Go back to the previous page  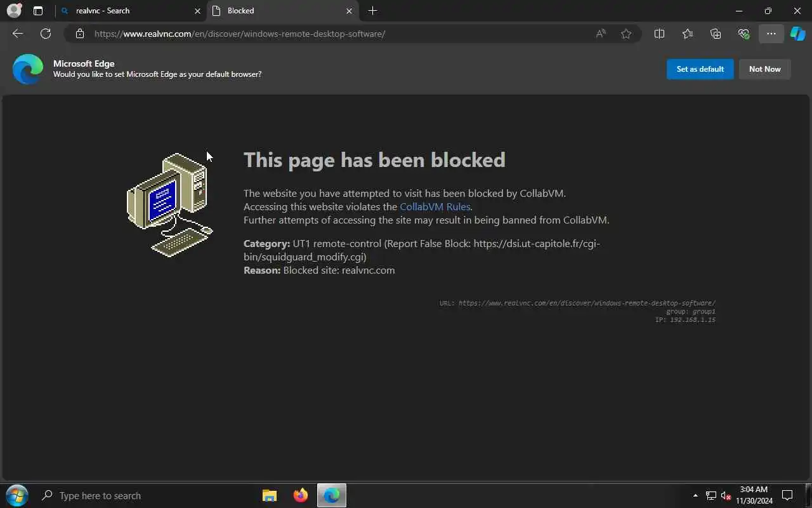pyautogui.click(x=18, y=34)
